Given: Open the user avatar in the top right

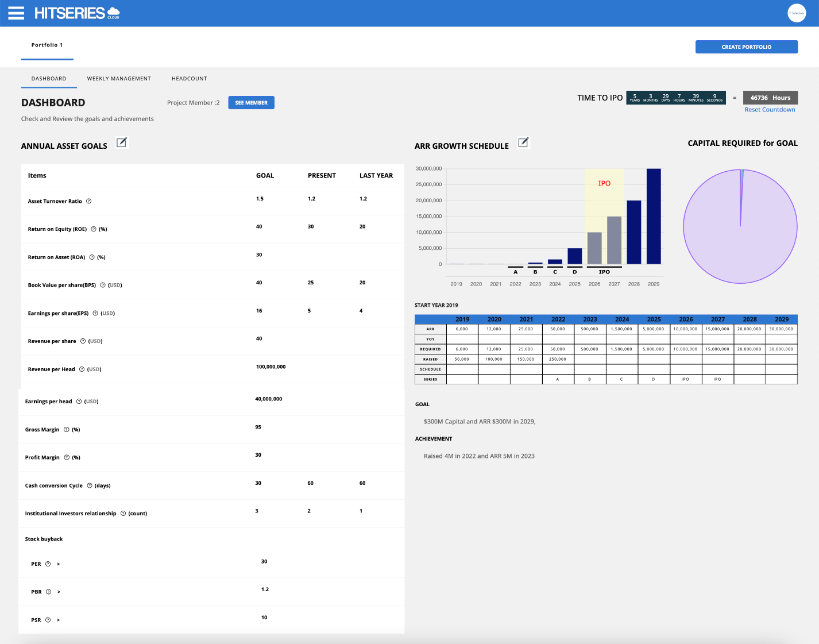Looking at the screenshot, I should click(x=797, y=13).
